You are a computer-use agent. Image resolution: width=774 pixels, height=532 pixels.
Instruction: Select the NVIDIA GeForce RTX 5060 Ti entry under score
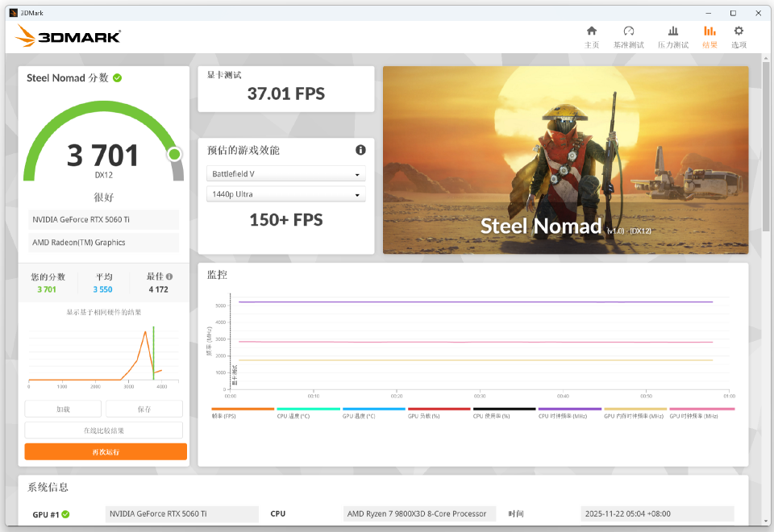tap(104, 219)
